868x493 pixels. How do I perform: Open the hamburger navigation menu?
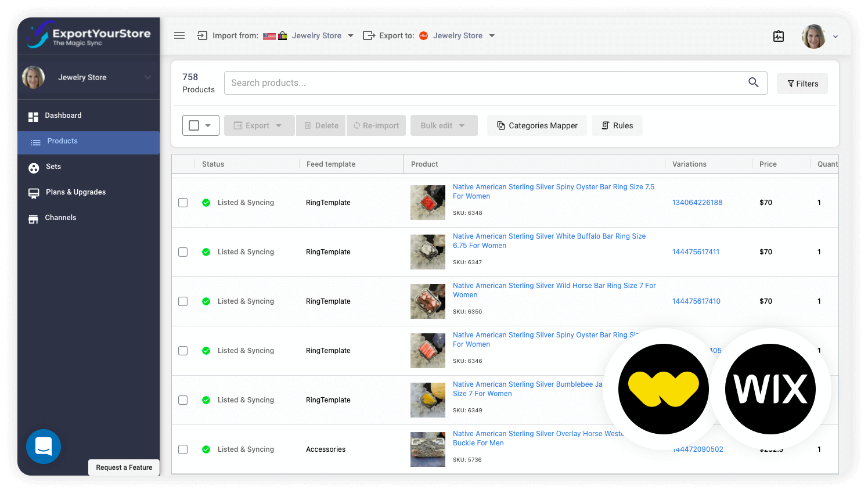pos(179,35)
